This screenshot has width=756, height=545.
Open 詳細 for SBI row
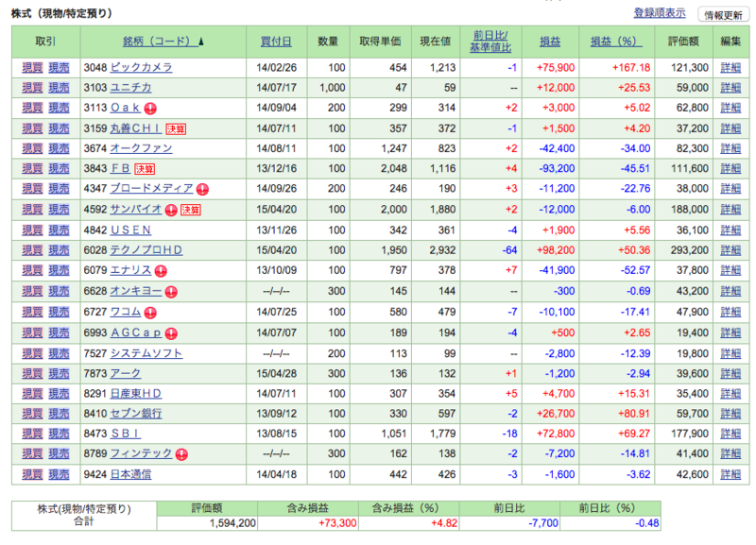[730, 434]
